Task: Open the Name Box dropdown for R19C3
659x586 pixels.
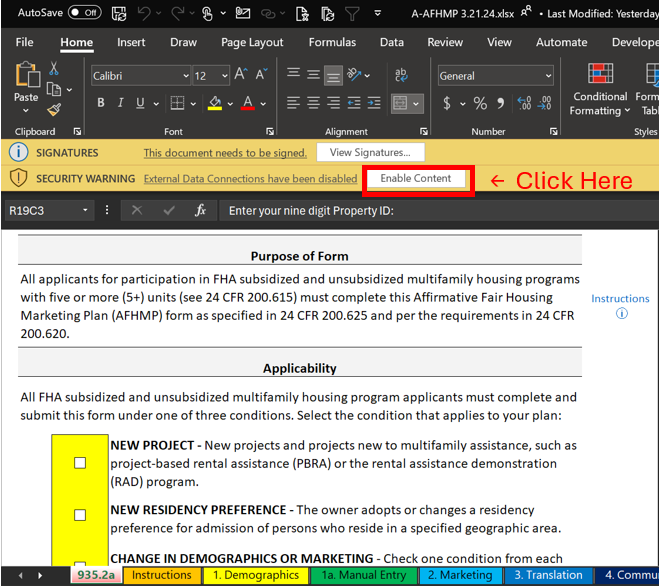Action: pos(84,210)
